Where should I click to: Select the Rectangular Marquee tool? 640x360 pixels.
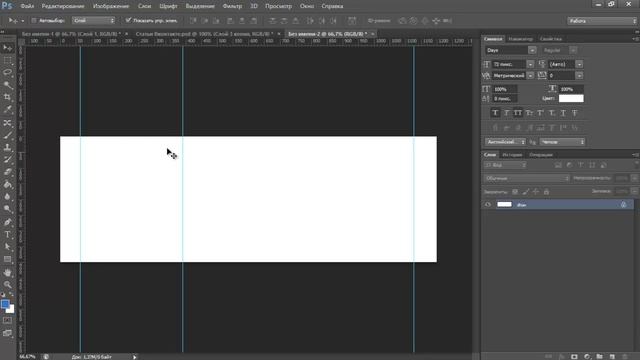click(7, 60)
